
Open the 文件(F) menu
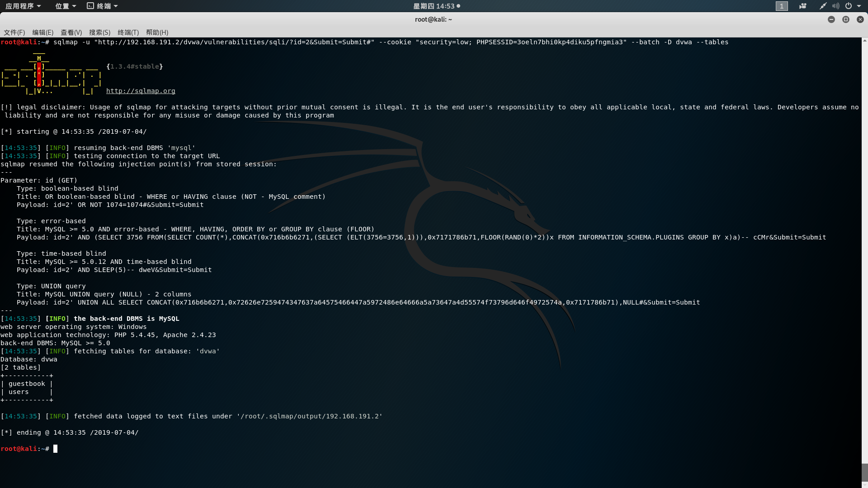[x=14, y=33]
